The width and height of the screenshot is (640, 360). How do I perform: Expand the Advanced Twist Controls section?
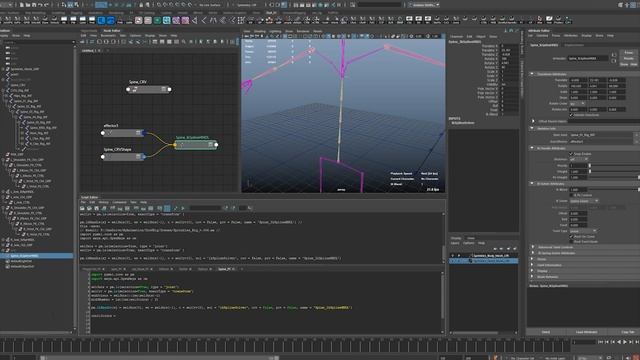pos(533,247)
